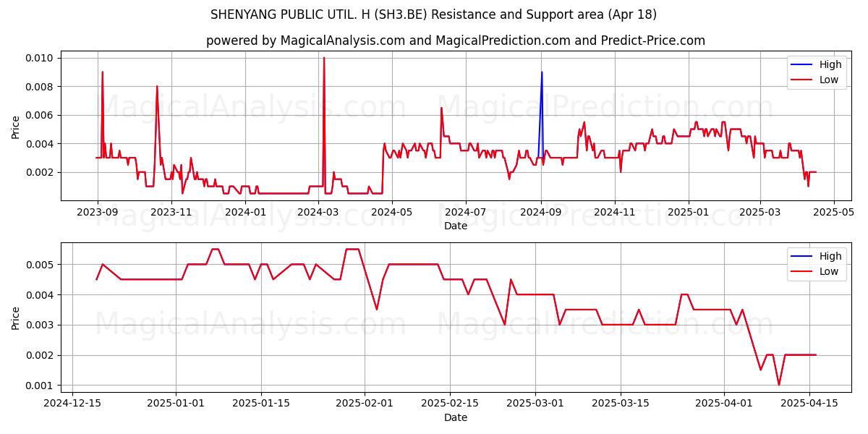Viewport: 868px width, 434px height.
Task: Click top chart x-axis tick '2024-11'
Action: pyautogui.click(x=614, y=212)
